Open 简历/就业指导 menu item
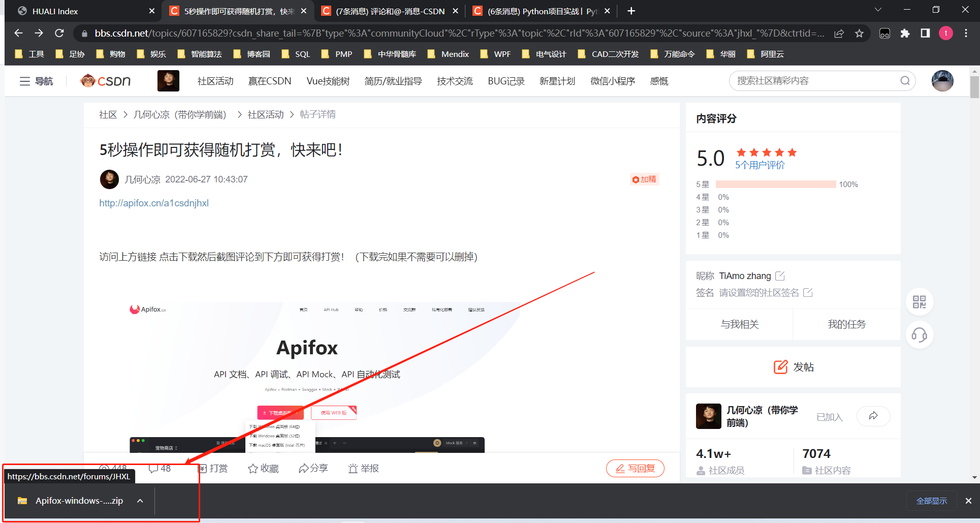The image size is (980, 523). [x=393, y=81]
